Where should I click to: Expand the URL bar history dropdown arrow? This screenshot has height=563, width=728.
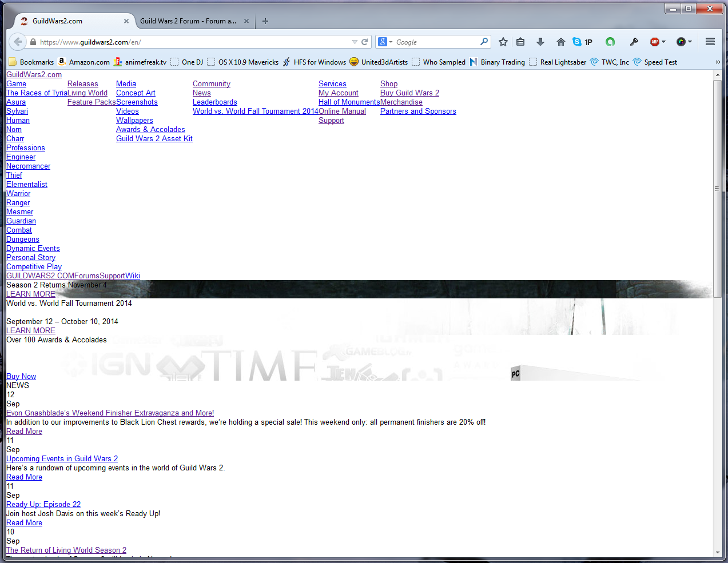coord(355,42)
